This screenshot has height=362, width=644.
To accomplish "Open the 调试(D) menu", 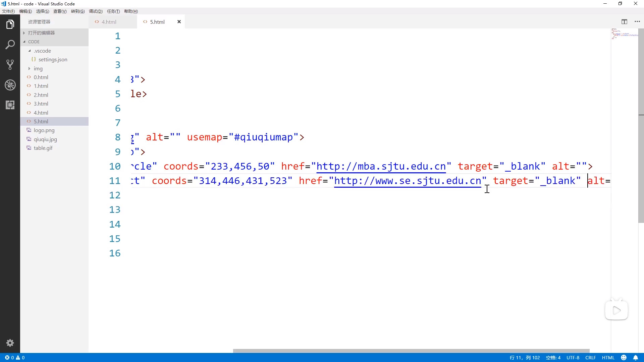I will click(96, 11).
